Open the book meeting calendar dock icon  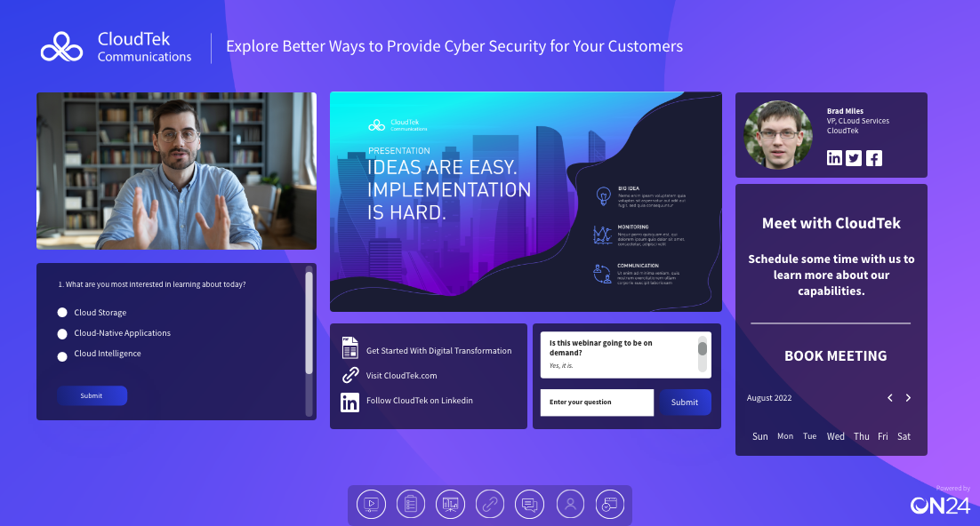pos(609,504)
